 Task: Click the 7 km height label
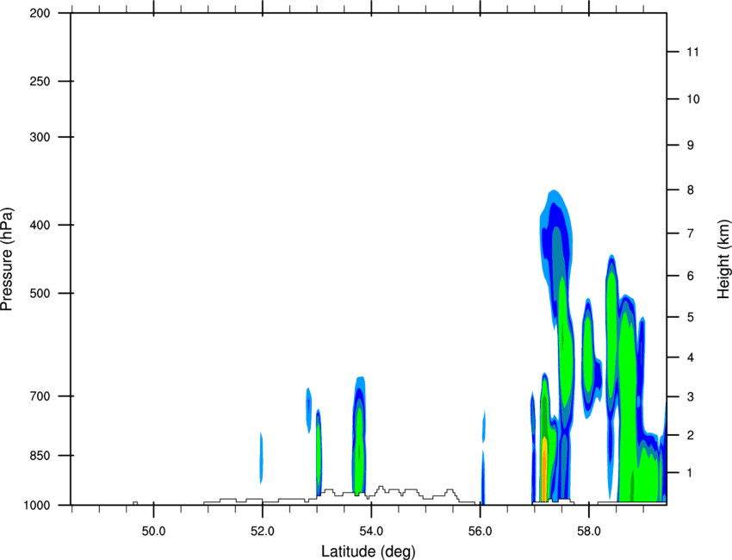click(x=690, y=233)
